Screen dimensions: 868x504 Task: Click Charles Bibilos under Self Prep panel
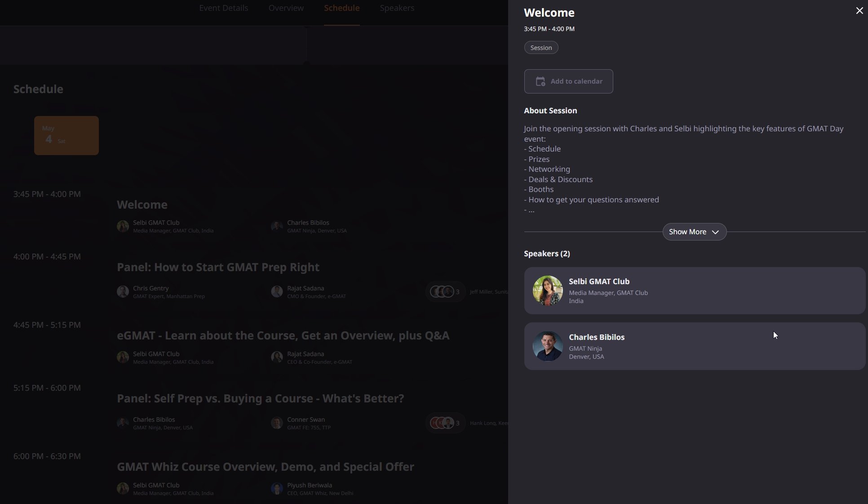(155, 423)
